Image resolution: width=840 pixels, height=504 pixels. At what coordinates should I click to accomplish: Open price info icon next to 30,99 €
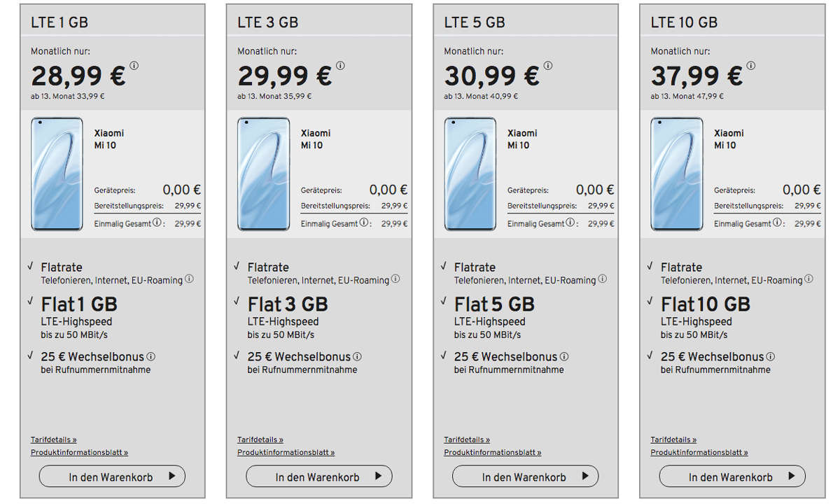(548, 66)
